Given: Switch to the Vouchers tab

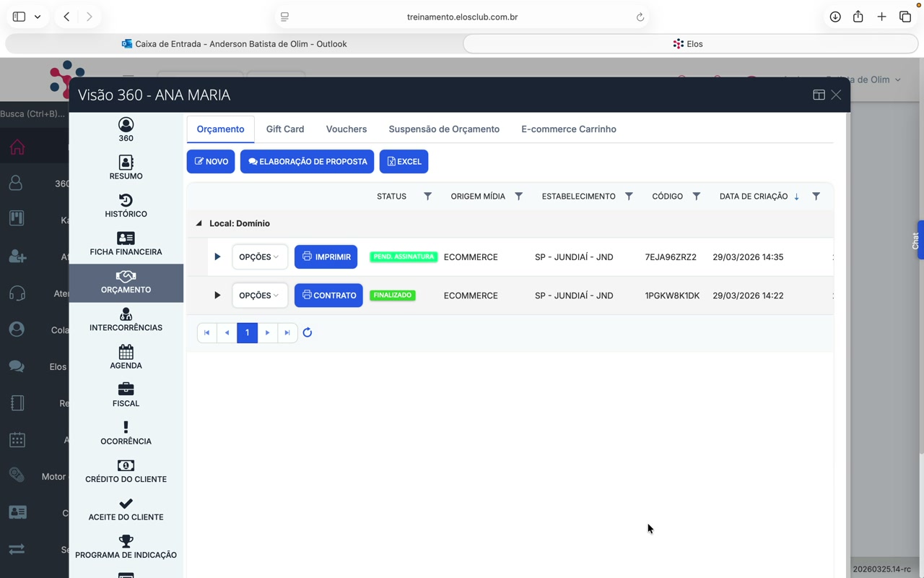Looking at the screenshot, I should click(x=346, y=129).
